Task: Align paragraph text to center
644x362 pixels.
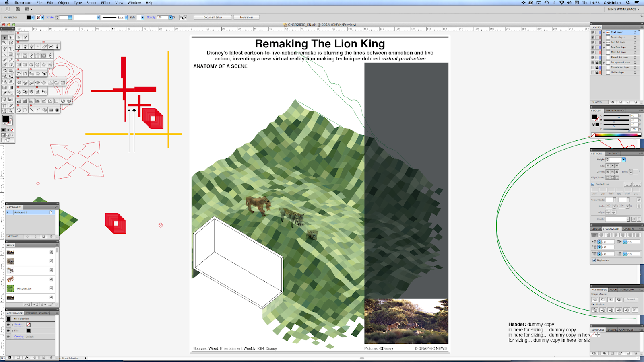Action: 601,235
